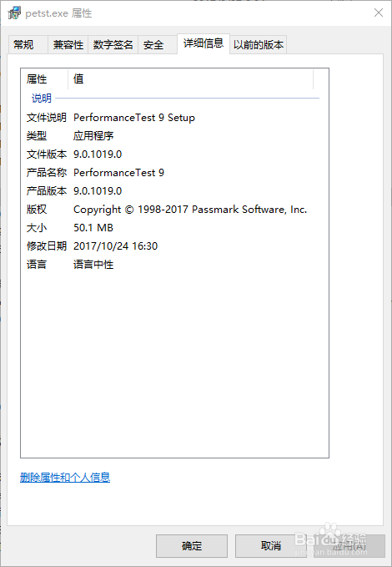Open the 以前的版本 tab
392x567 pixels.
point(259,45)
